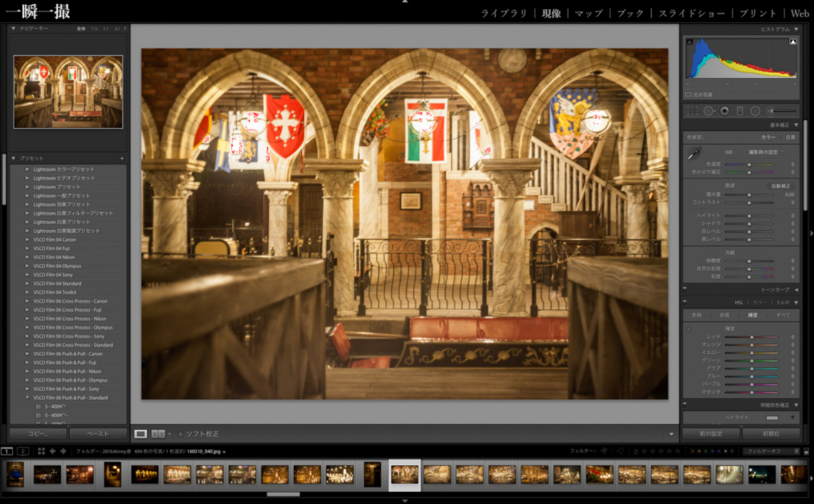
Task: Select the Radial Filter tool
Action: [755, 111]
